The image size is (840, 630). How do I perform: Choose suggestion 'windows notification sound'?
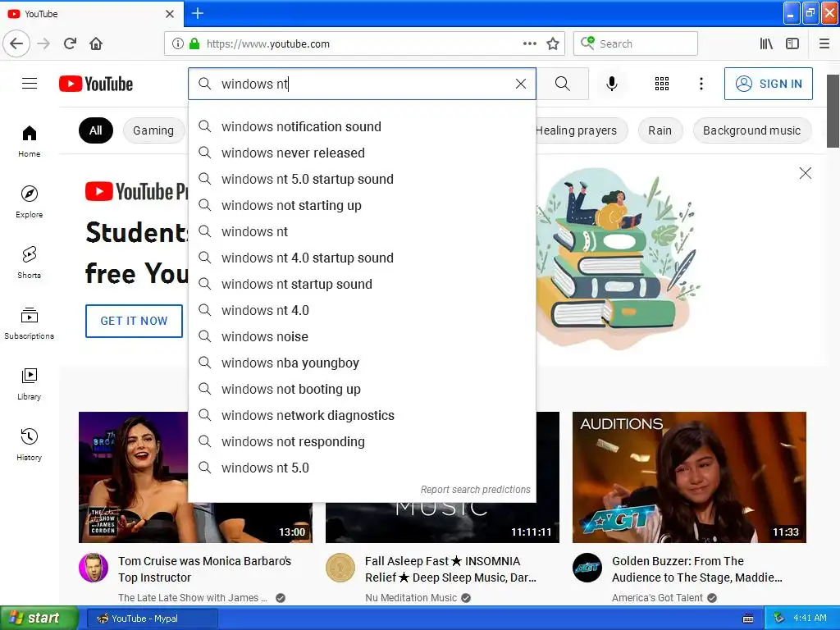pos(362,126)
